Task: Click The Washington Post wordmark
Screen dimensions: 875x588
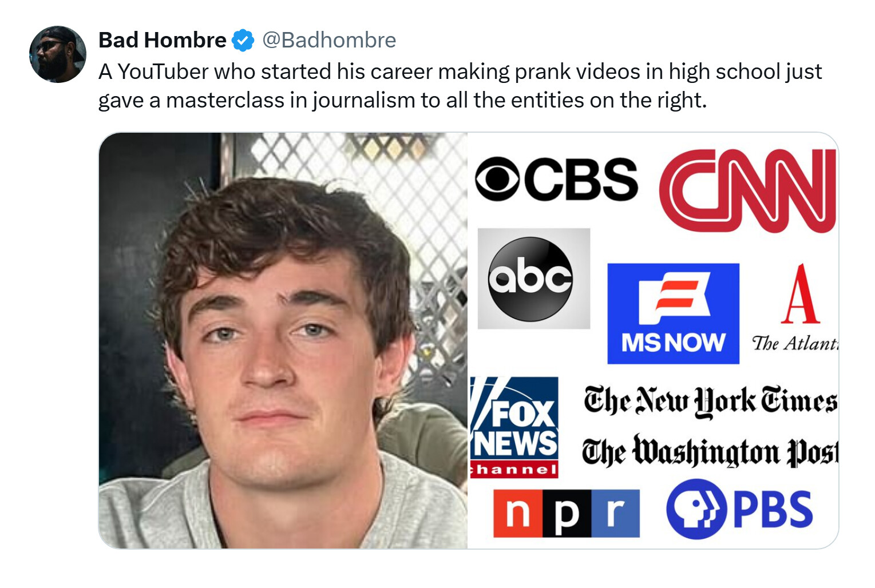Action: tap(710, 451)
